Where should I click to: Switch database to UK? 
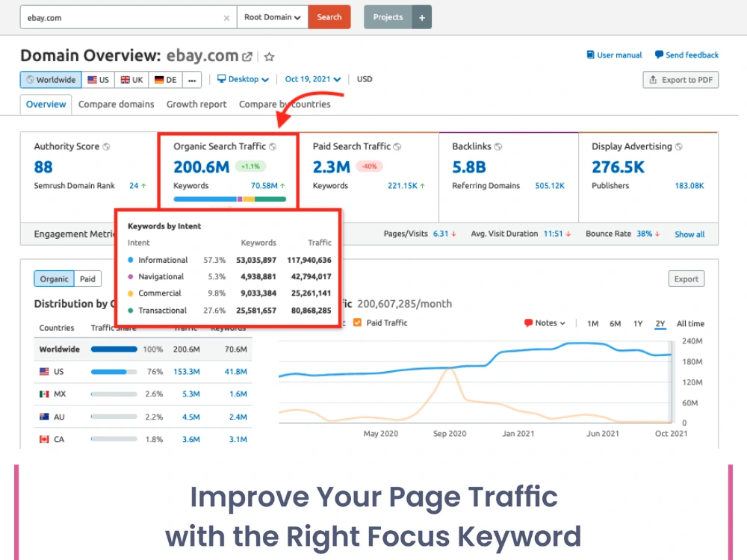pyautogui.click(x=131, y=80)
